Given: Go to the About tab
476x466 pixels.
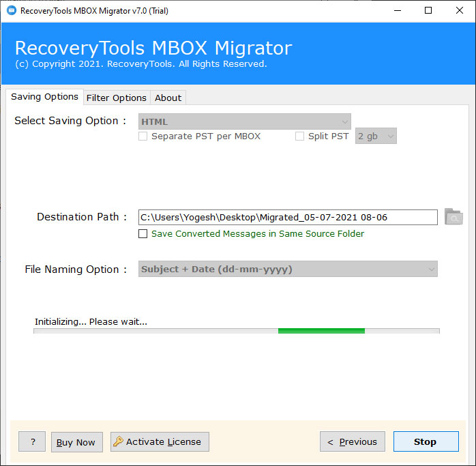Looking at the screenshot, I should (x=168, y=98).
